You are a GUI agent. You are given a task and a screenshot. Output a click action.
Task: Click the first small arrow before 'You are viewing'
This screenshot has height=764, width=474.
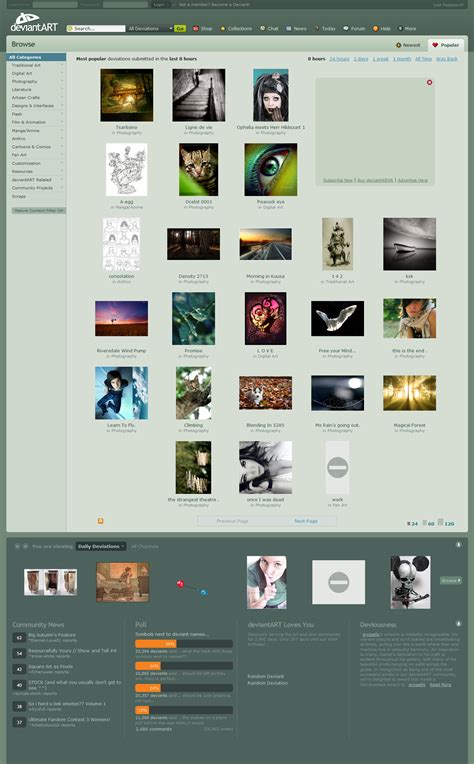tap(17, 546)
